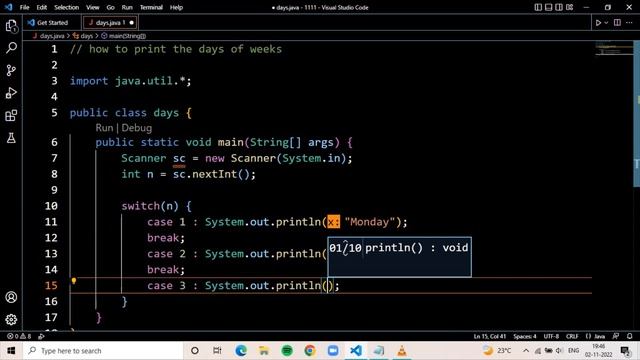
Task: Open the notifications bell in status bar
Action: [629, 336]
